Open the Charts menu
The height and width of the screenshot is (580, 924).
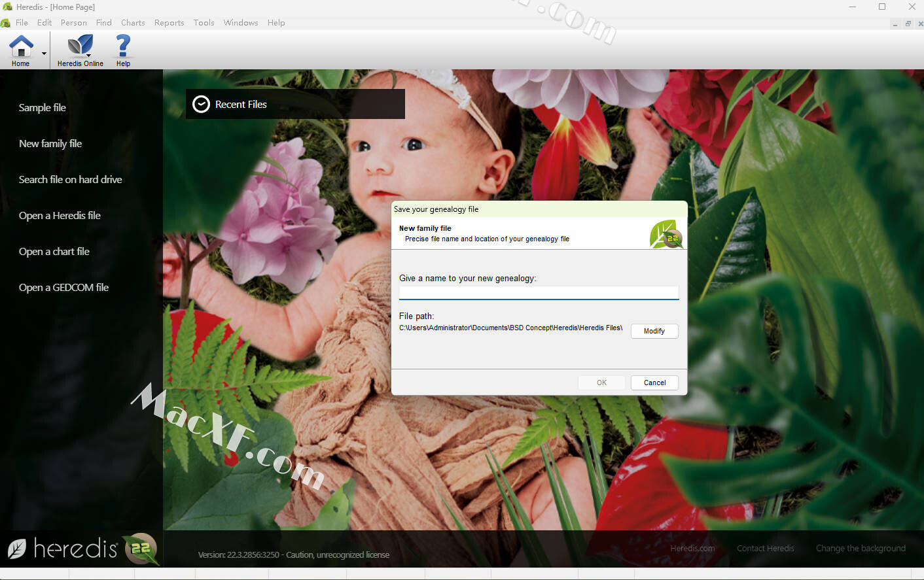point(133,23)
